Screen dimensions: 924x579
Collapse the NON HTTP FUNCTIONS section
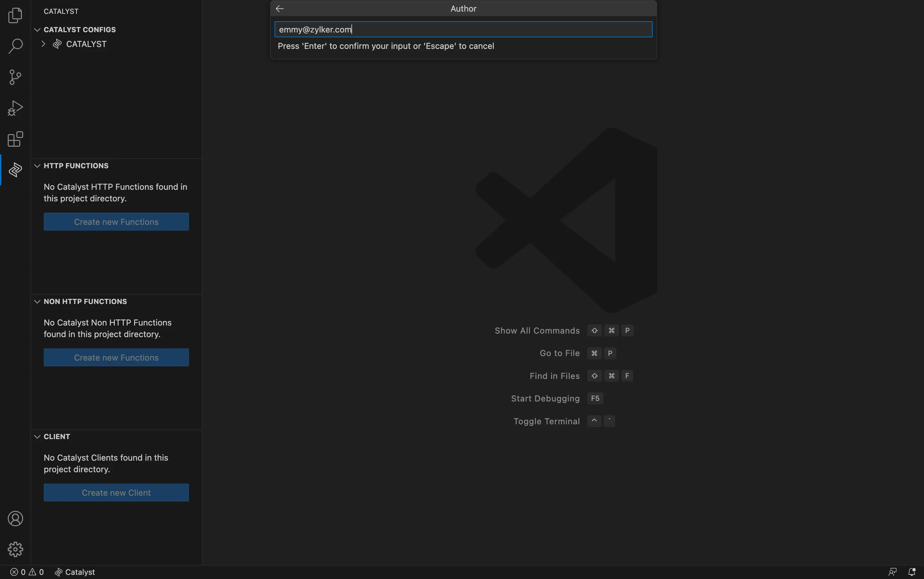[x=37, y=301]
